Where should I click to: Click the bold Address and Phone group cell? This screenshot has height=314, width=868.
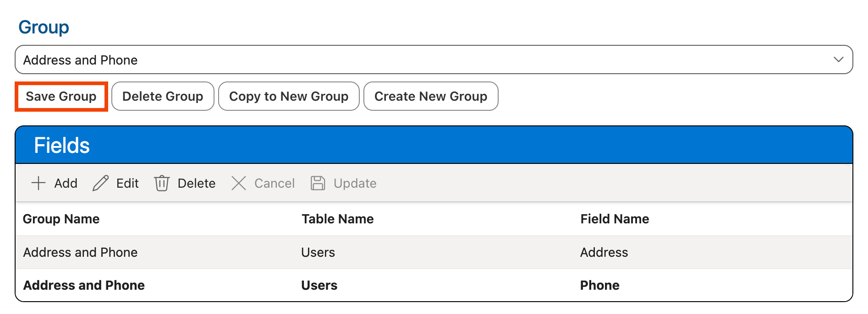84,285
